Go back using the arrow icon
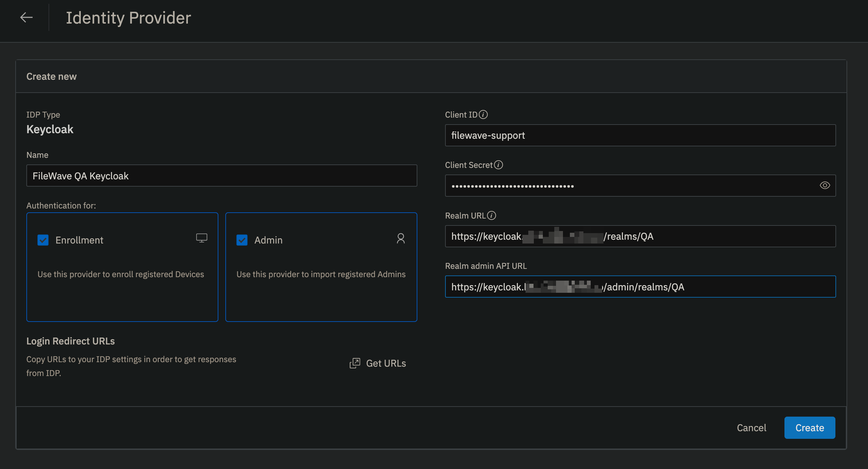868x469 pixels. click(26, 17)
